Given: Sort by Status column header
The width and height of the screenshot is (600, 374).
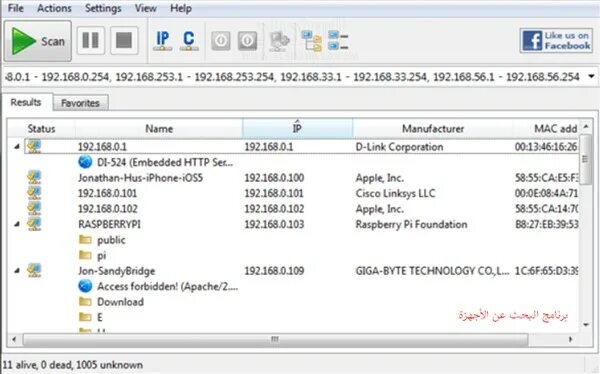Looking at the screenshot, I should tap(41, 129).
